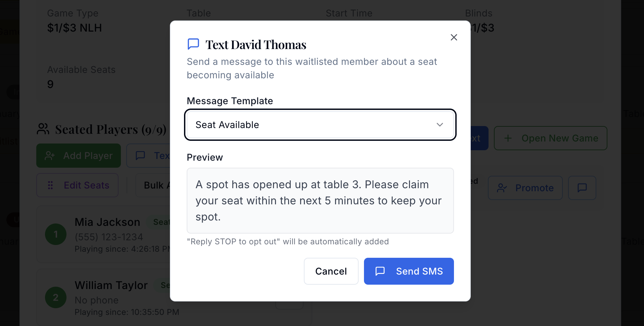Click the person-check icon on Promote button
This screenshot has width=644, height=326.
click(x=502, y=188)
